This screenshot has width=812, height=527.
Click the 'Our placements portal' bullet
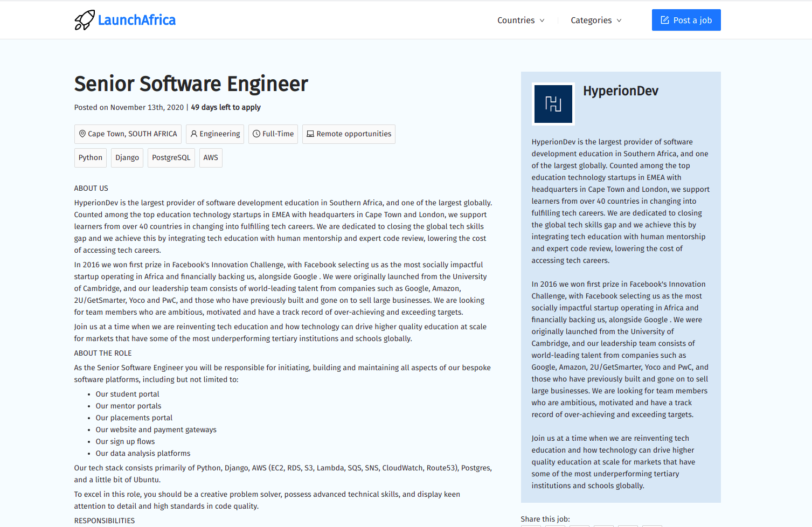pyautogui.click(x=134, y=418)
